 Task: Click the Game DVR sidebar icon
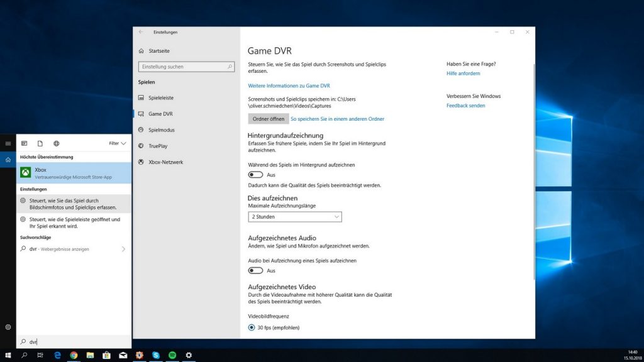tap(142, 114)
